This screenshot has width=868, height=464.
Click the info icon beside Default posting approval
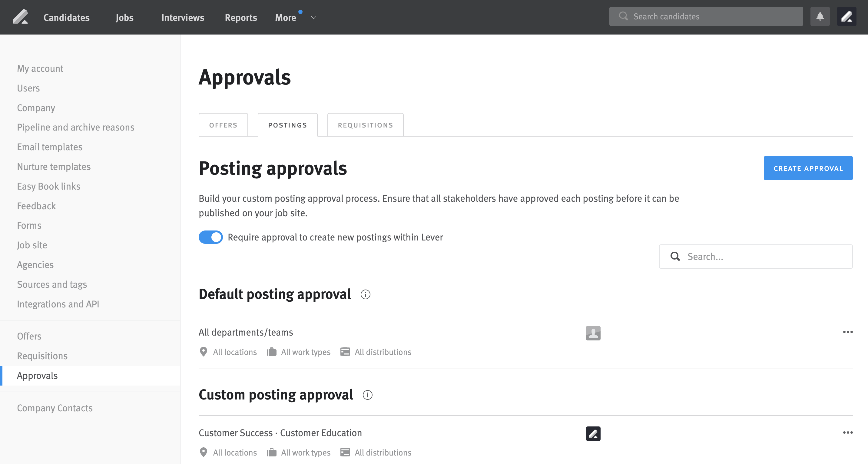366,294
